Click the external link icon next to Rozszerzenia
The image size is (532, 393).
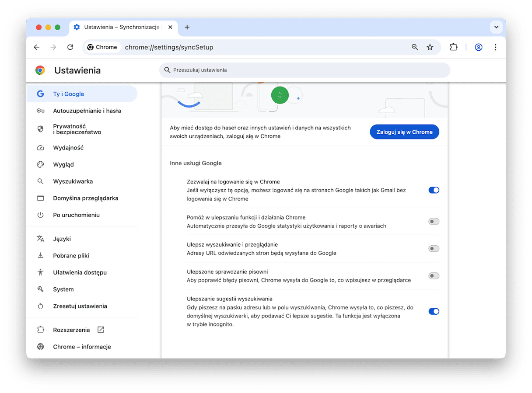pos(101,330)
